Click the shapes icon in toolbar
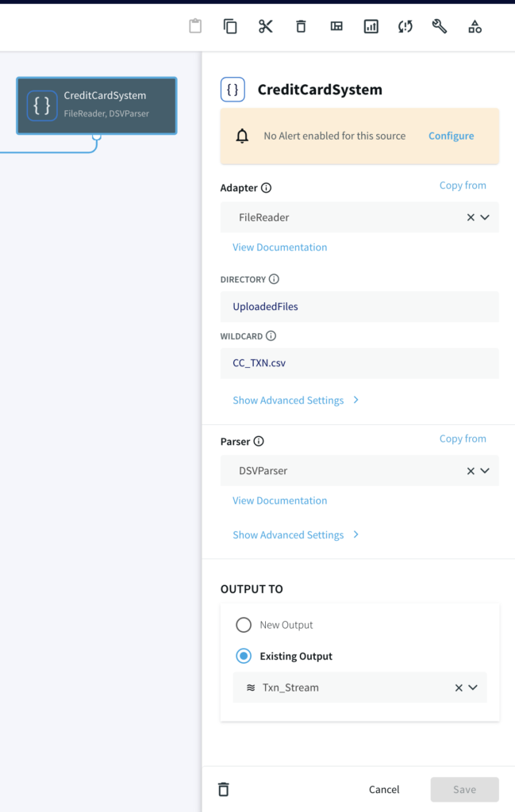Image resolution: width=515 pixels, height=812 pixels. tap(475, 26)
